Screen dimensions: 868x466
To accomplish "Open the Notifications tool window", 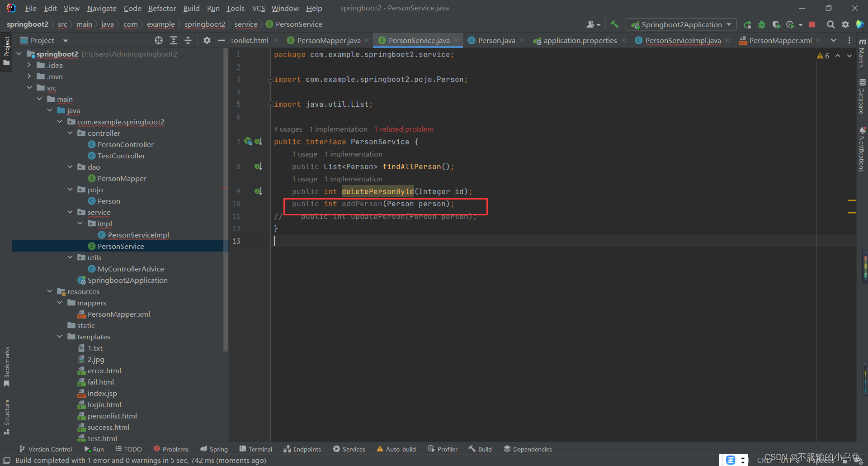I will (862, 149).
